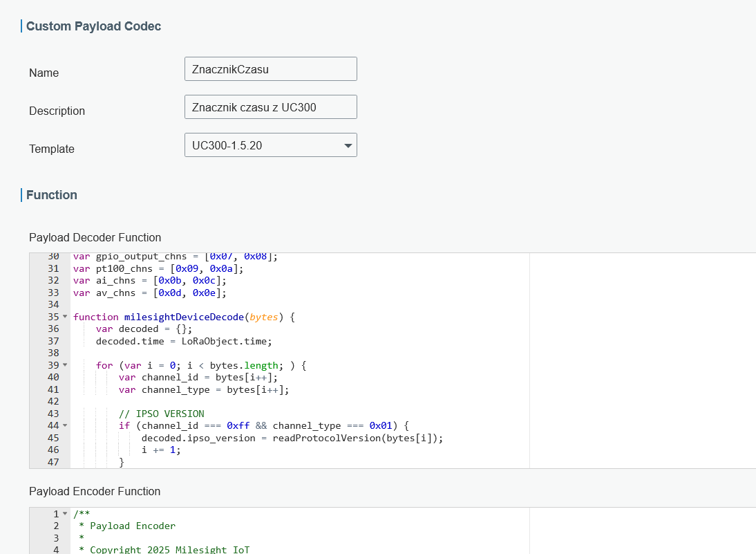756x554 pixels.
Task: Click line number 37 in decoder gutter
Action: (53, 341)
